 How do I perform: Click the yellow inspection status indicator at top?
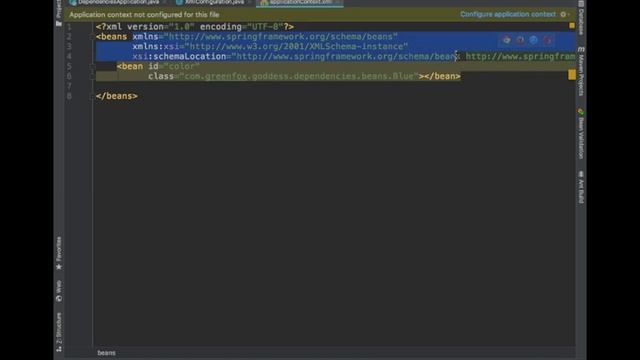(x=572, y=26)
